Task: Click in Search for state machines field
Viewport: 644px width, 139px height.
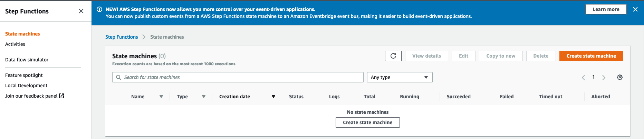Action: [238, 77]
